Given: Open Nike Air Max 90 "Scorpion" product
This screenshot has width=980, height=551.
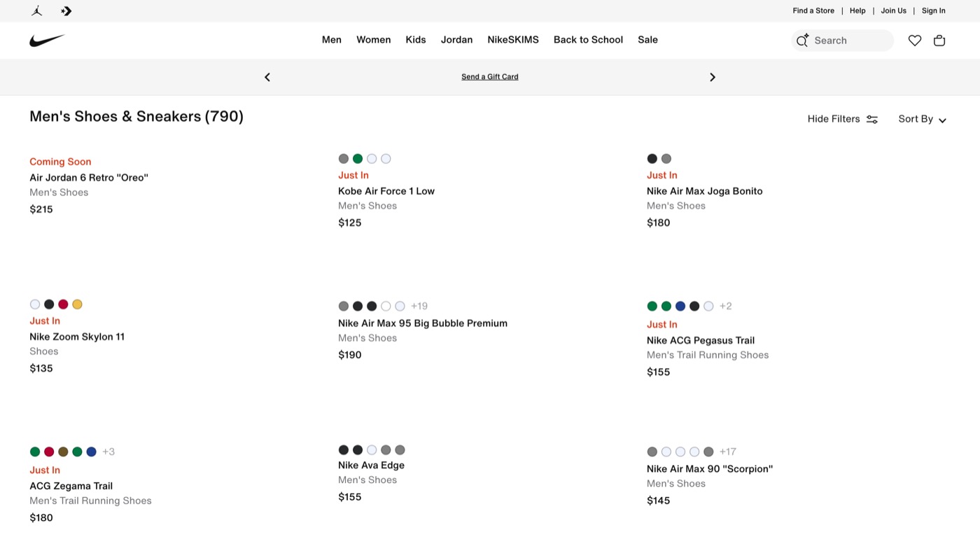Looking at the screenshot, I should pyautogui.click(x=710, y=469).
